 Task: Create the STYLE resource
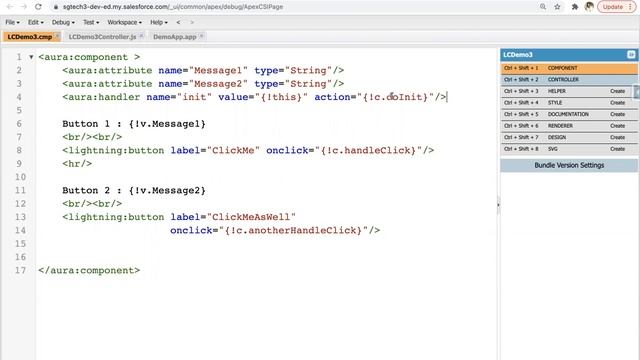click(617, 102)
